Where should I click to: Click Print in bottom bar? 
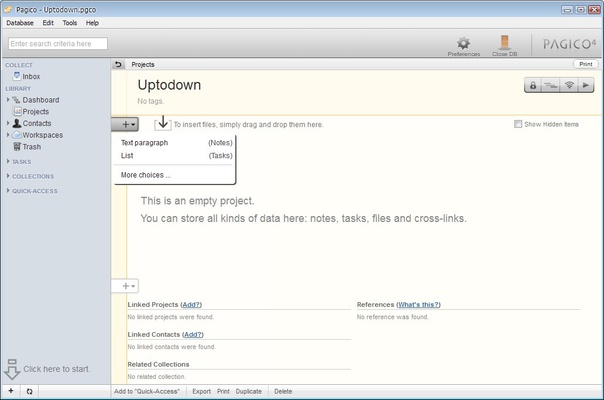click(223, 392)
